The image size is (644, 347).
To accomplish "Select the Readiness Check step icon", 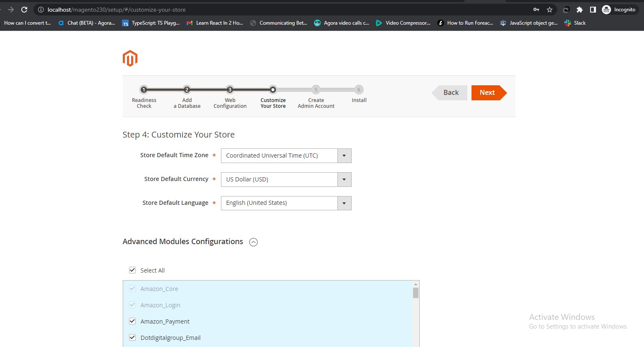I will tap(144, 89).
